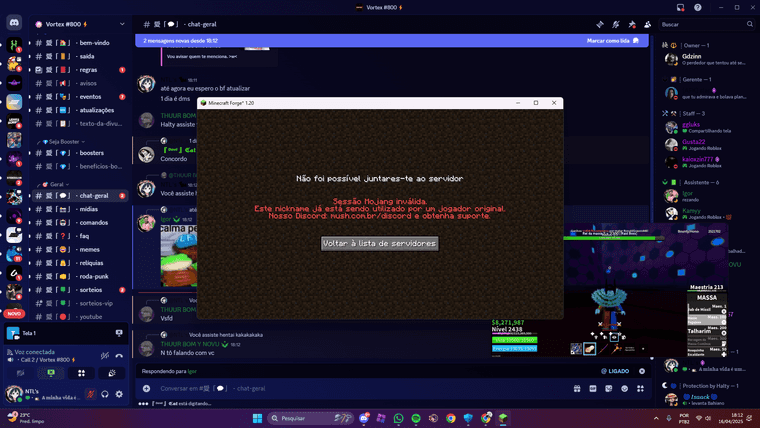
Task: Switch to the memes channel
Action: click(x=90, y=248)
